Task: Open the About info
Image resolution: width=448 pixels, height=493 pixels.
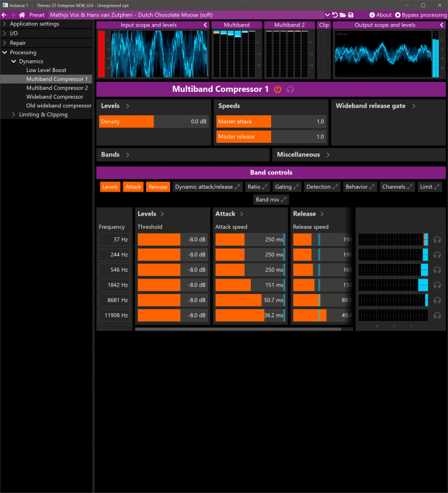Action: coord(380,15)
